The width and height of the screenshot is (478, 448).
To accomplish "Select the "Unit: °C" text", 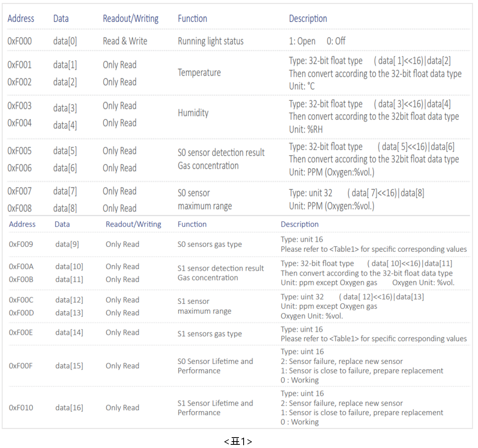I will [x=302, y=86].
